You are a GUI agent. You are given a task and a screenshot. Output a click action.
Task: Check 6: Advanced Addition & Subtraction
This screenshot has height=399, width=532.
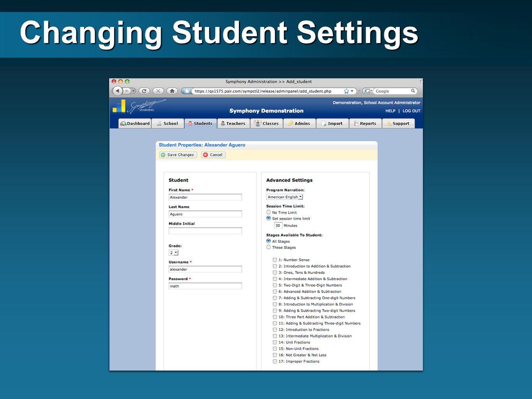click(x=275, y=291)
